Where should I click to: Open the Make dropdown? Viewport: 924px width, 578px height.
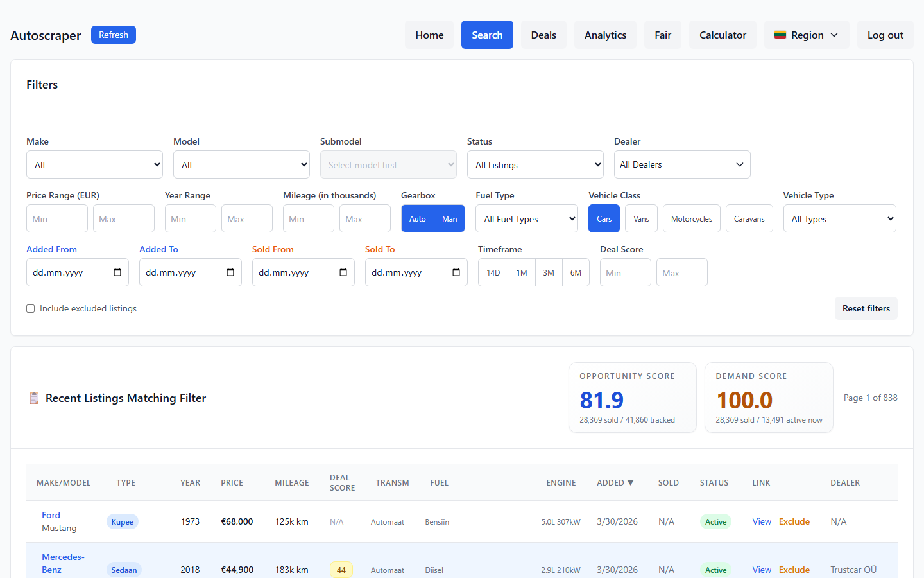[94, 164]
